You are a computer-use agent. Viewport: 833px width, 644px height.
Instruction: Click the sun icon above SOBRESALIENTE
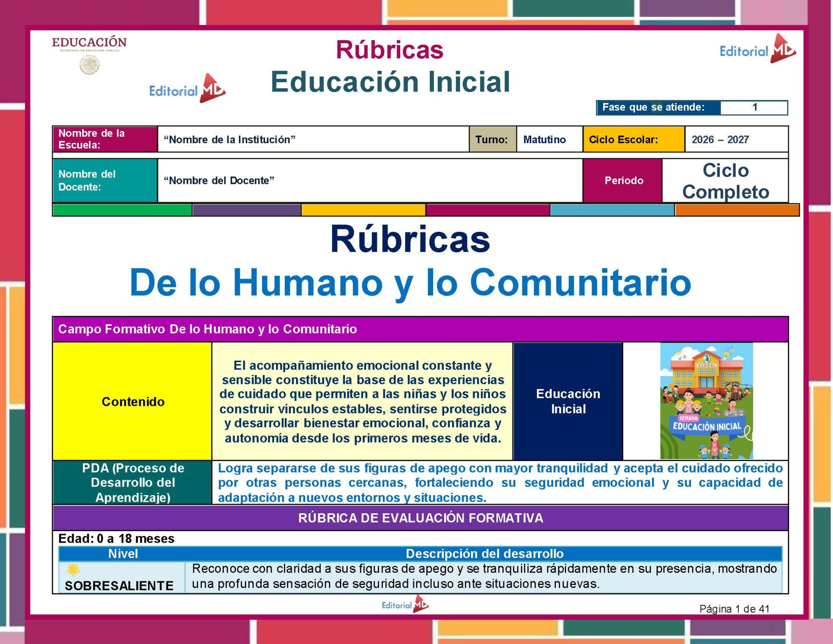[73, 570]
